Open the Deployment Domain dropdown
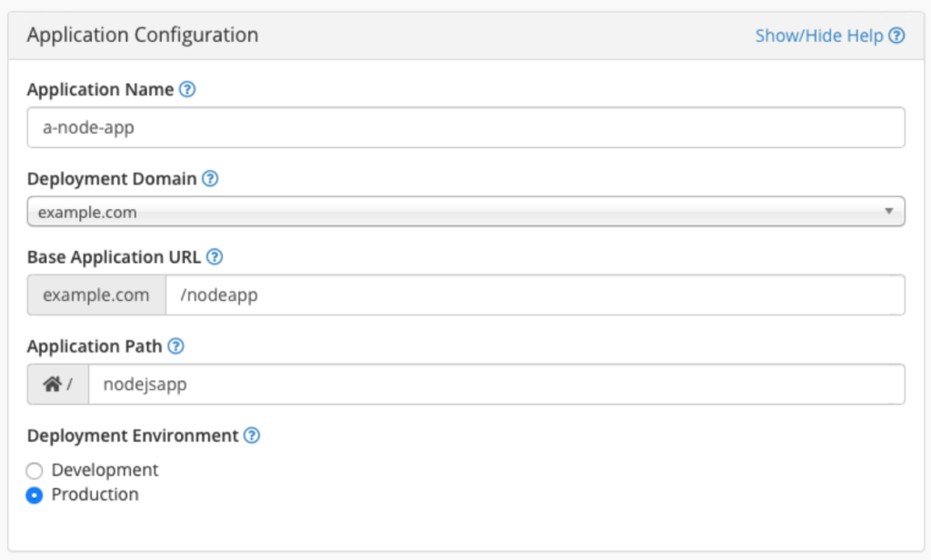This screenshot has height=560, width=931. (x=465, y=211)
